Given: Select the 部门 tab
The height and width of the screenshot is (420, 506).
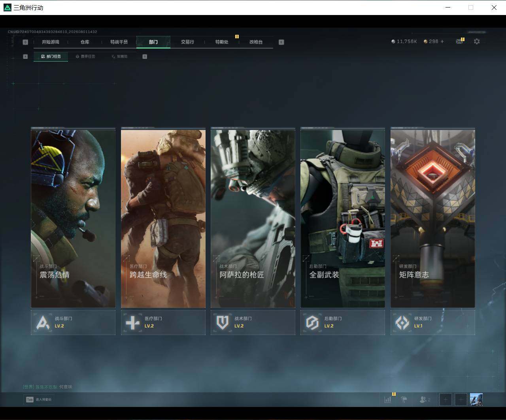Looking at the screenshot, I should tap(153, 42).
